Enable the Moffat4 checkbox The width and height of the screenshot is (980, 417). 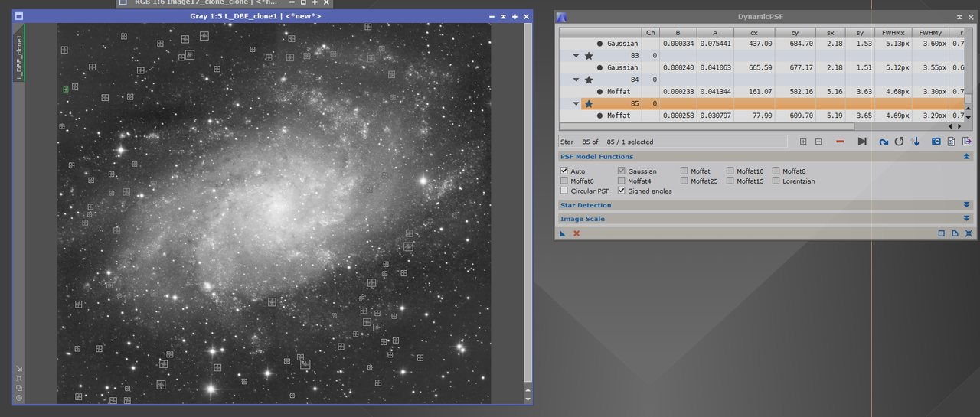coord(622,181)
